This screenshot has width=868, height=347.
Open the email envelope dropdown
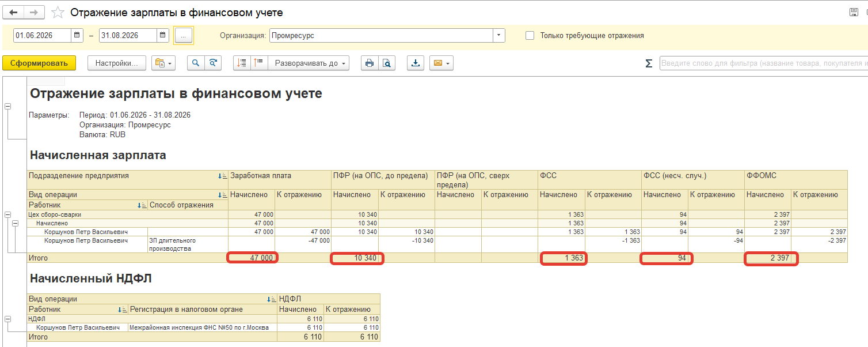click(x=441, y=63)
